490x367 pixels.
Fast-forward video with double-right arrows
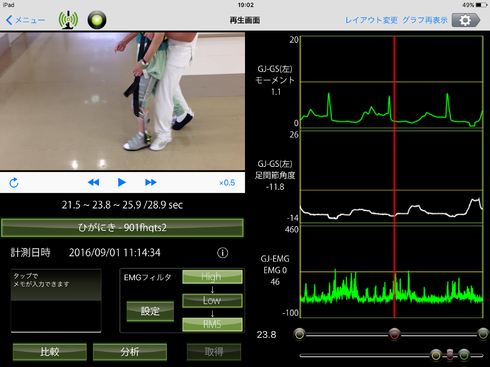point(151,182)
